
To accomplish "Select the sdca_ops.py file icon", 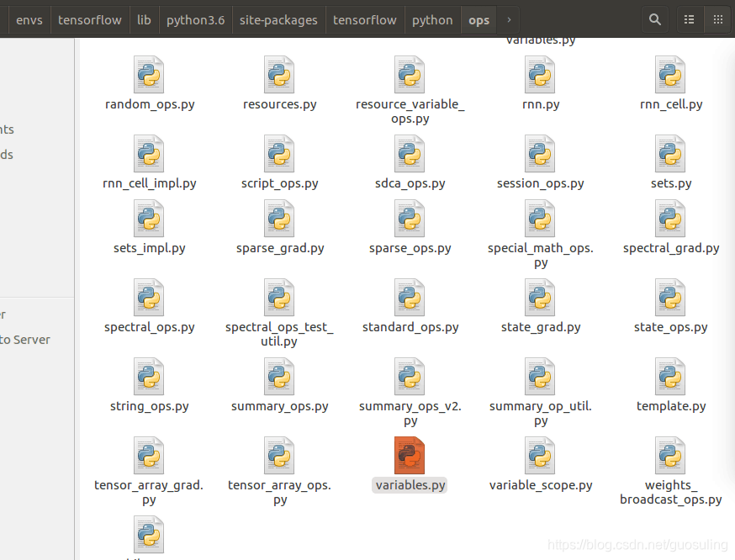I will 410,154.
